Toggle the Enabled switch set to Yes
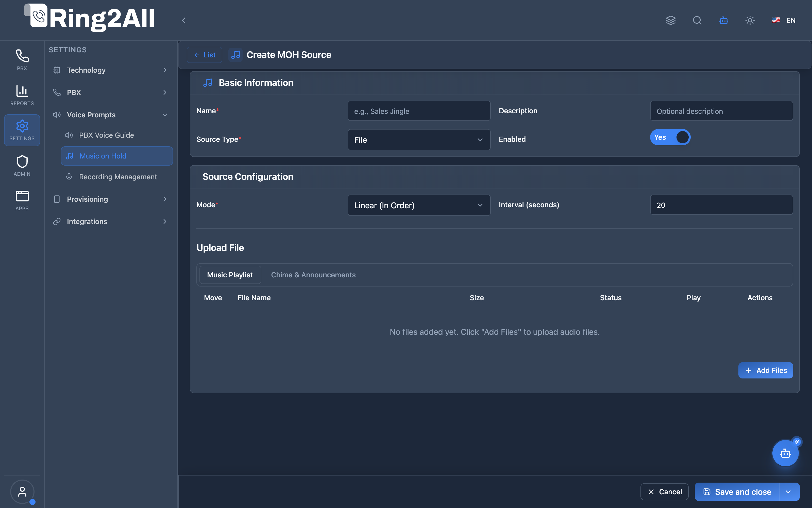Image resolution: width=812 pixels, height=508 pixels. (670, 137)
